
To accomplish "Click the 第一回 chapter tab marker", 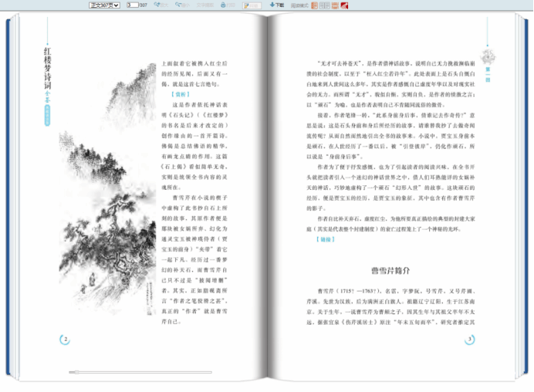I will tap(488, 74).
